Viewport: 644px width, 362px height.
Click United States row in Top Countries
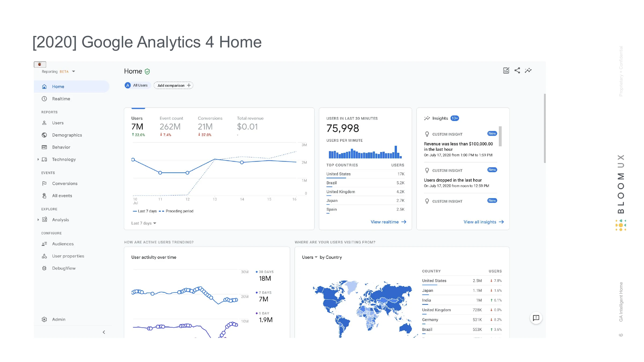click(365, 174)
